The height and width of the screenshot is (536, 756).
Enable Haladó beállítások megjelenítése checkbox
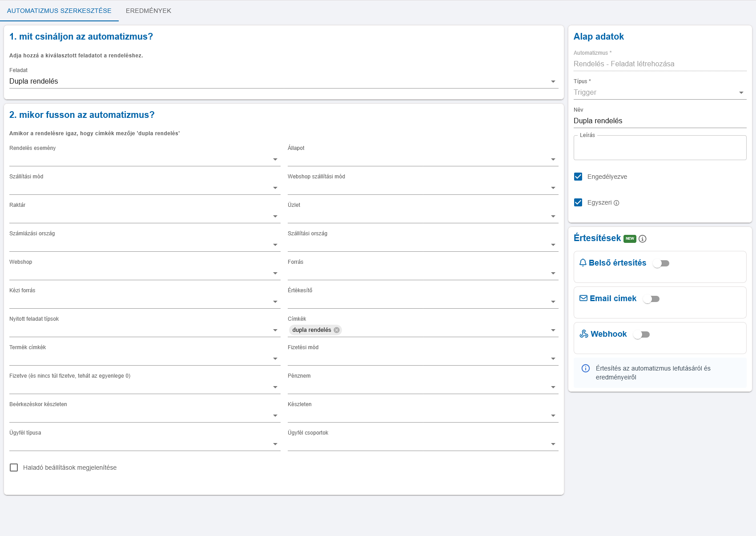14,467
